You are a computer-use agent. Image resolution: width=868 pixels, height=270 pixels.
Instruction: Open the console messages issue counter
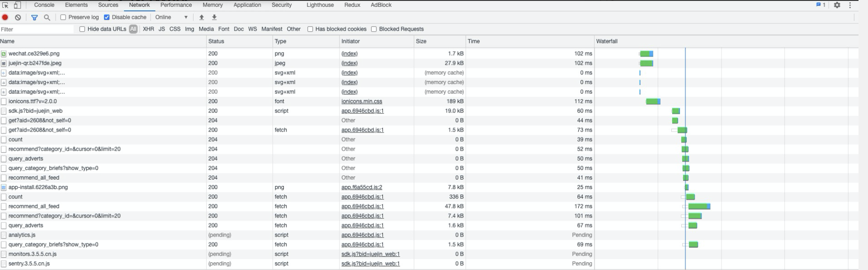[x=821, y=5]
